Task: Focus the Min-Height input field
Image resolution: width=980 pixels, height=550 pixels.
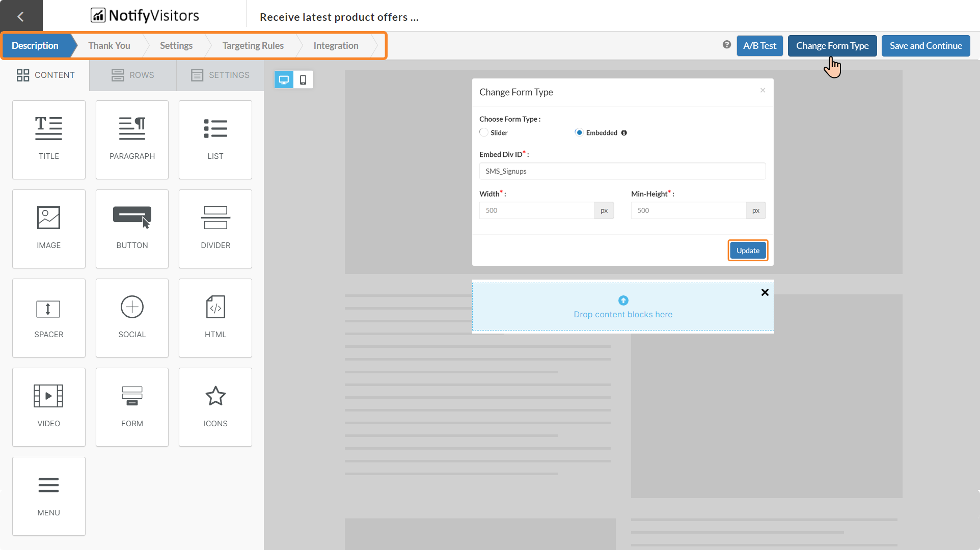Action: pos(688,210)
